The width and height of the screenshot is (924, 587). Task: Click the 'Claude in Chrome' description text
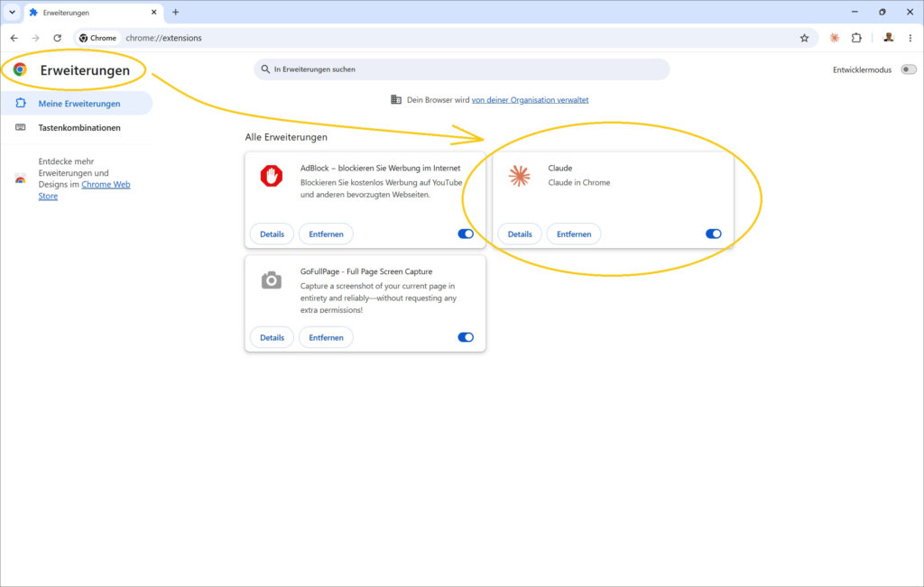pos(578,182)
